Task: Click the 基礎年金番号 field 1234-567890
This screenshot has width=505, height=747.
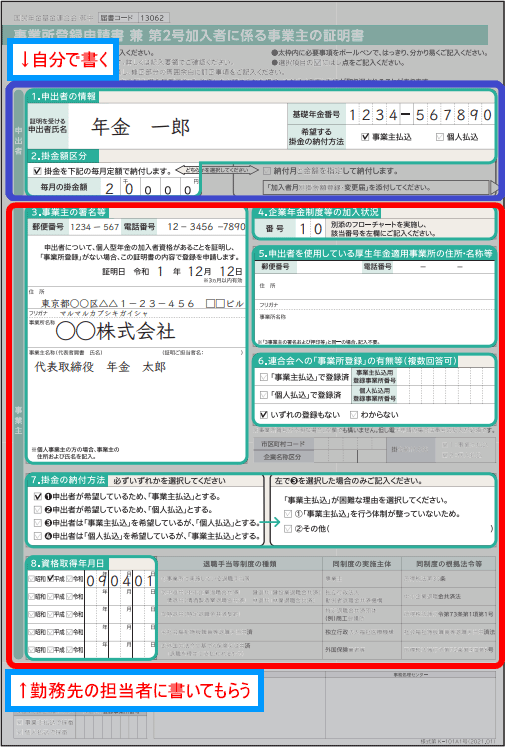Action: [420, 115]
